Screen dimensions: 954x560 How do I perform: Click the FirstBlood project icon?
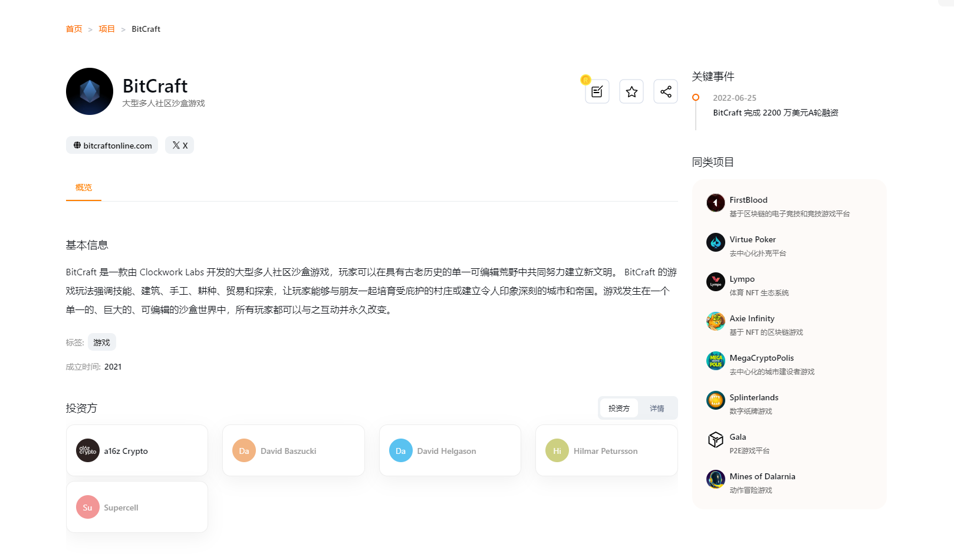pos(716,203)
